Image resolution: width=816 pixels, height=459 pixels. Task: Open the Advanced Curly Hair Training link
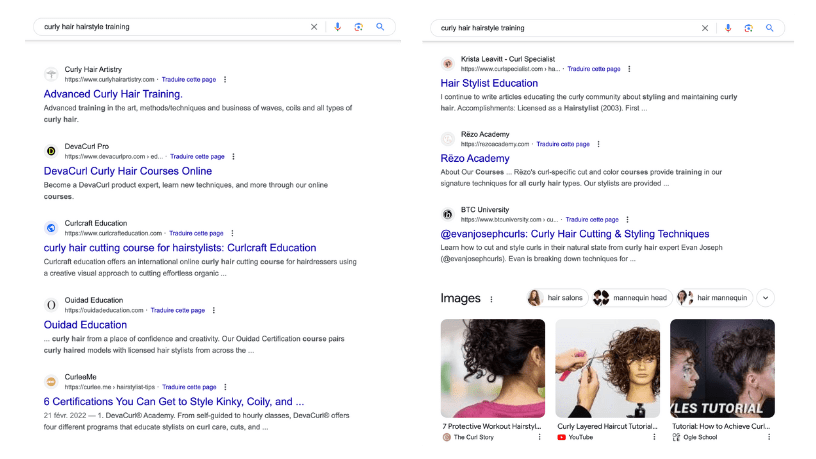(x=113, y=94)
